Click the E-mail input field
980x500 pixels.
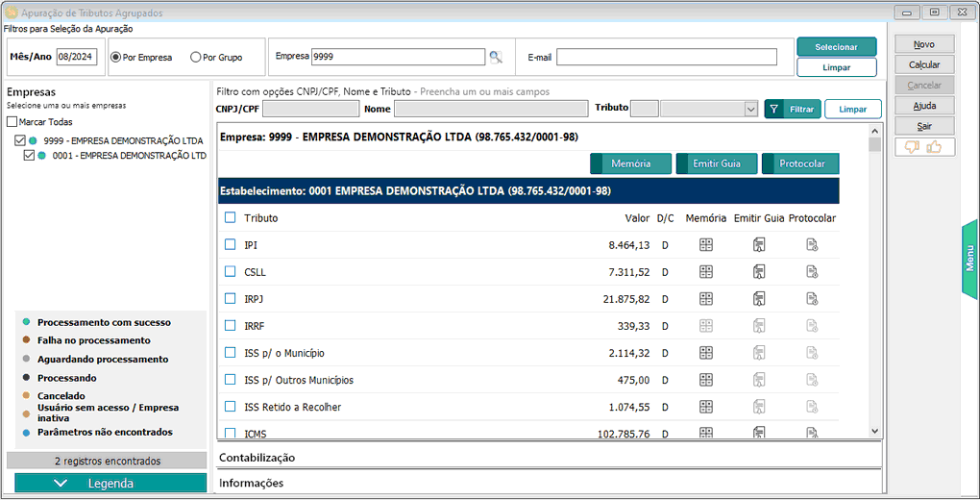(666, 57)
